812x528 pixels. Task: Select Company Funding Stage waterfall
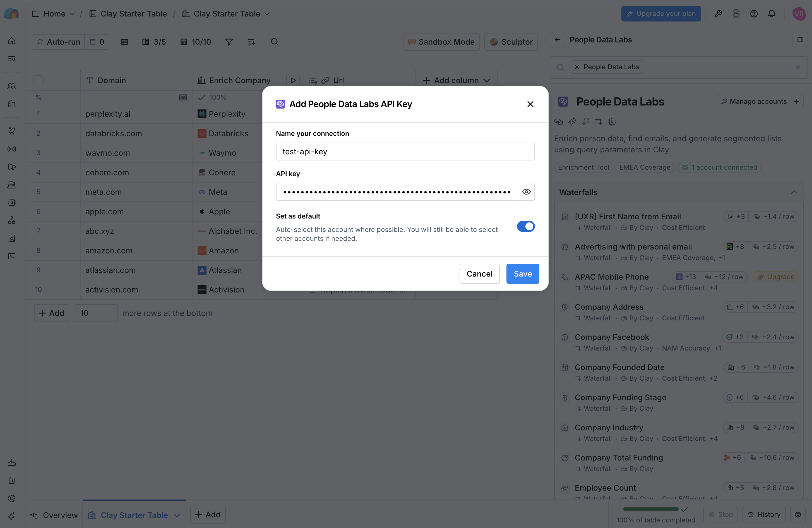tap(679, 402)
